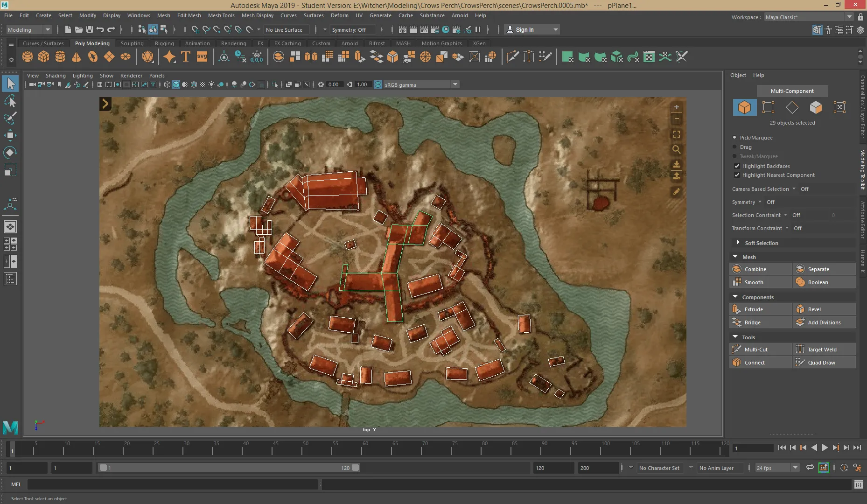Choose Edge selection mode icon
Image resolution: width=867 pixels, height=504 pixels.
point(792,107)
